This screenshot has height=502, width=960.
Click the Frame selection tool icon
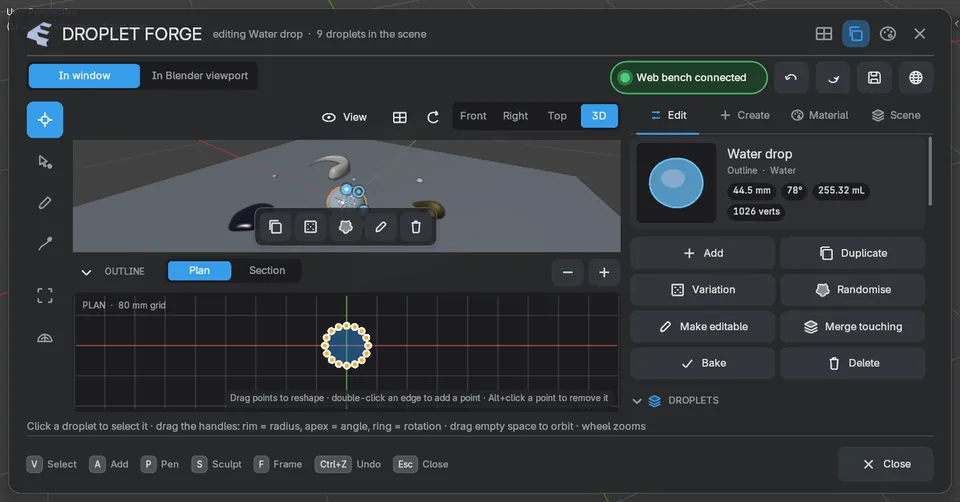[45, 296]
